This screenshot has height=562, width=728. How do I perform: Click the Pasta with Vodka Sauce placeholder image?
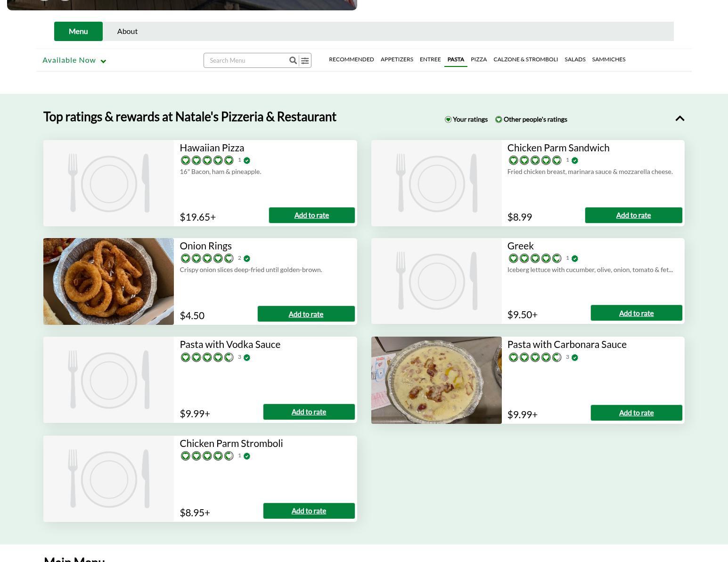tap(108, 380)
